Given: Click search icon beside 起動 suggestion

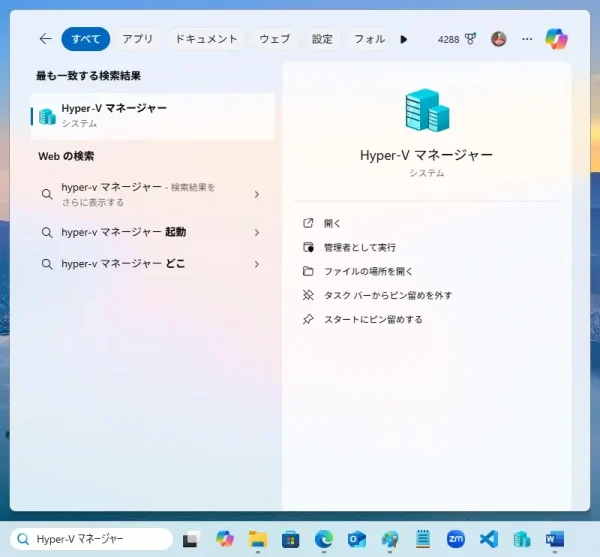Looking at the screenshot, I should (x=47, y=232).
